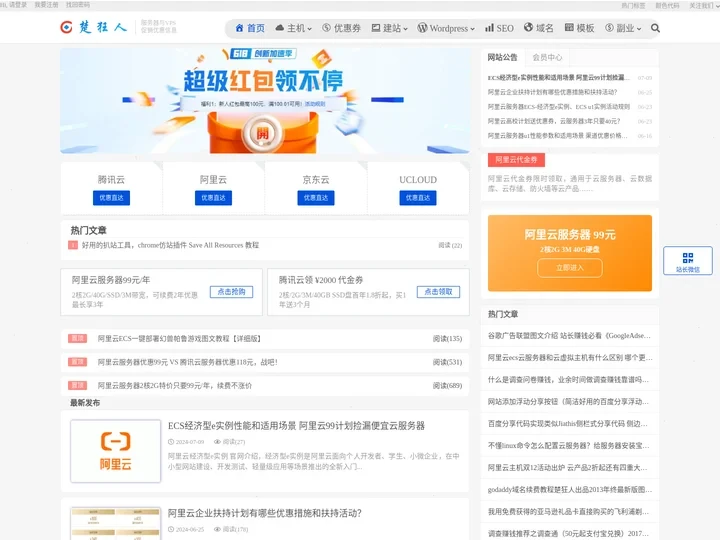Open sidebar article 网站添加浮动分享按钮
720x540 pixels.
coord(568,402)
